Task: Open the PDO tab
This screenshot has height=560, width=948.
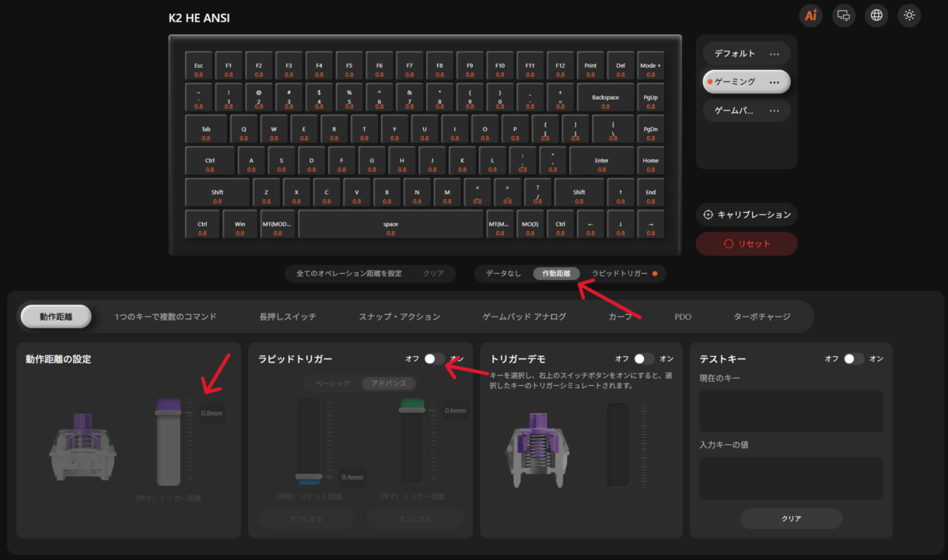Action: click(x=683, y=317)
